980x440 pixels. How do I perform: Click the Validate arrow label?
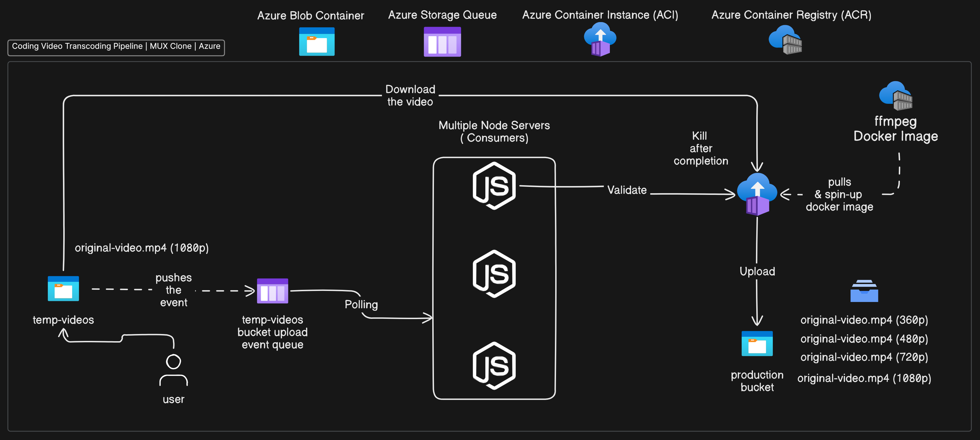[x=626, y=190]
